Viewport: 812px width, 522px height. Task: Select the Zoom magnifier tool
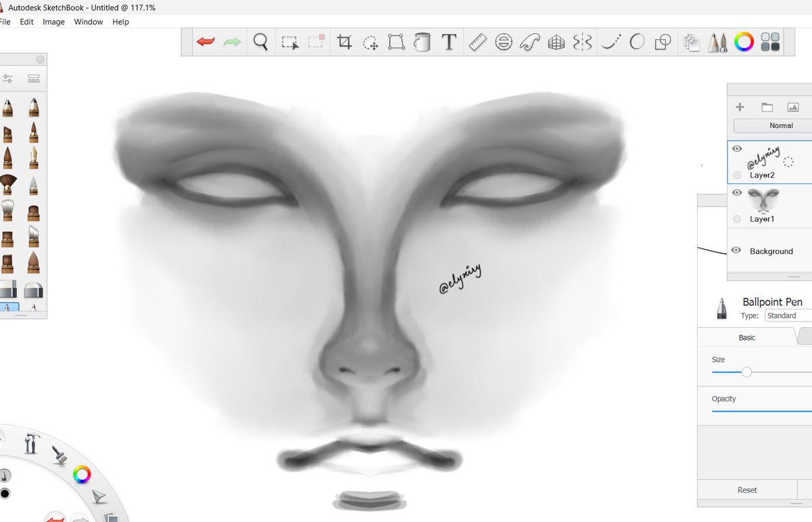(x=261, y=42)
